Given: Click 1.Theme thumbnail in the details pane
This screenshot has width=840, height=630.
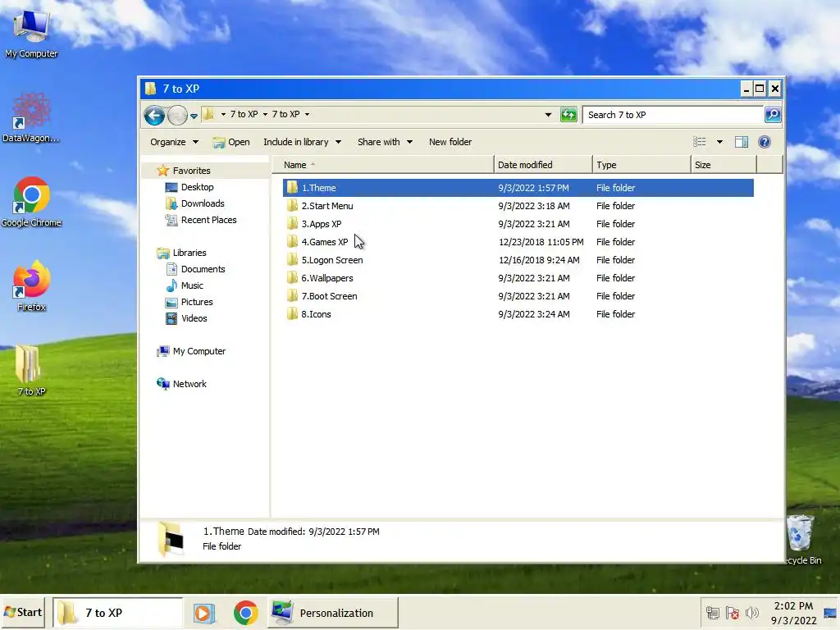Looking at the screenshot, I should (x=171, y=540).
